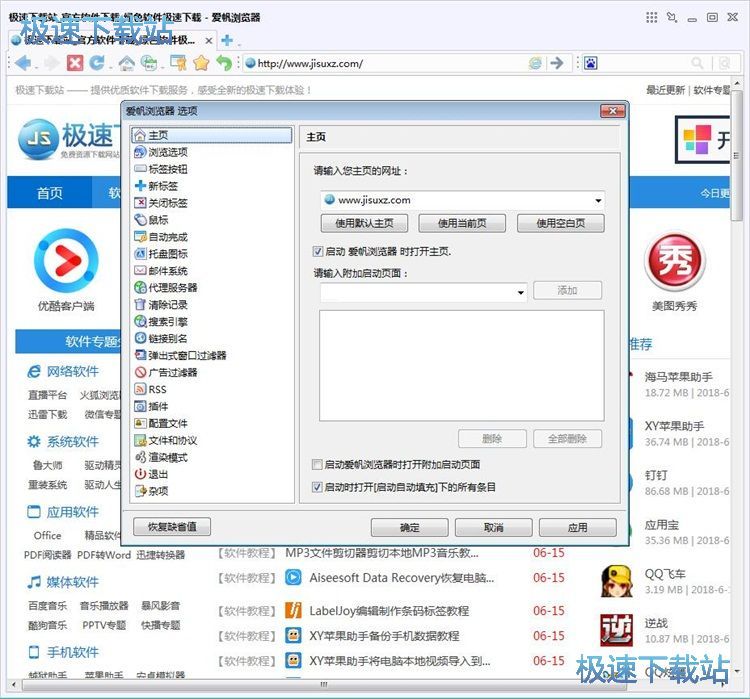Click the green Undo closed tab icon

click(224, 63)
